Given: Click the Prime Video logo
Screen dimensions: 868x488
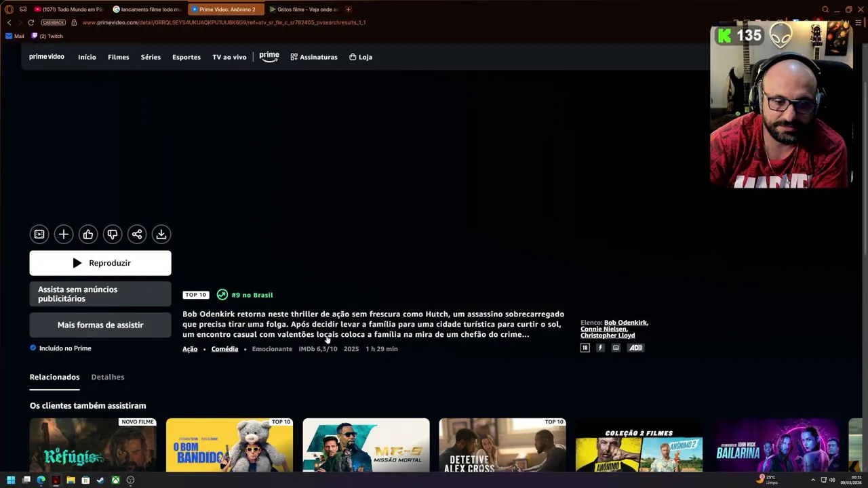Looking at the screenshot, I should (47, 57).
